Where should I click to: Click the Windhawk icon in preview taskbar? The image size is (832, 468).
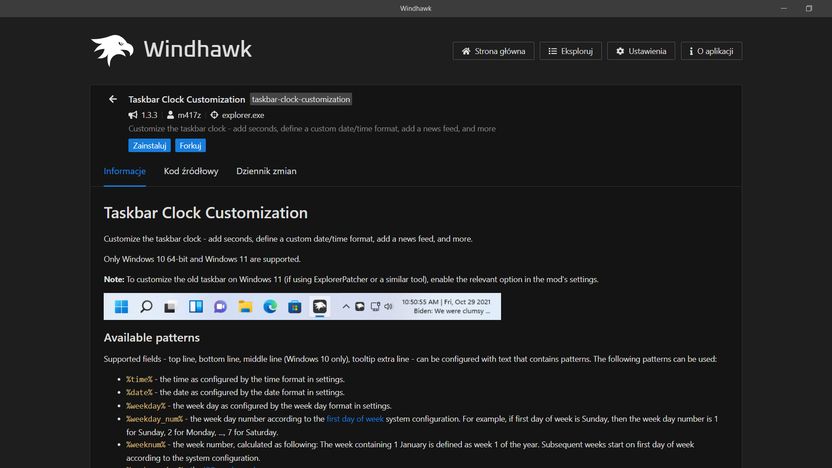(x=319, y=306)
